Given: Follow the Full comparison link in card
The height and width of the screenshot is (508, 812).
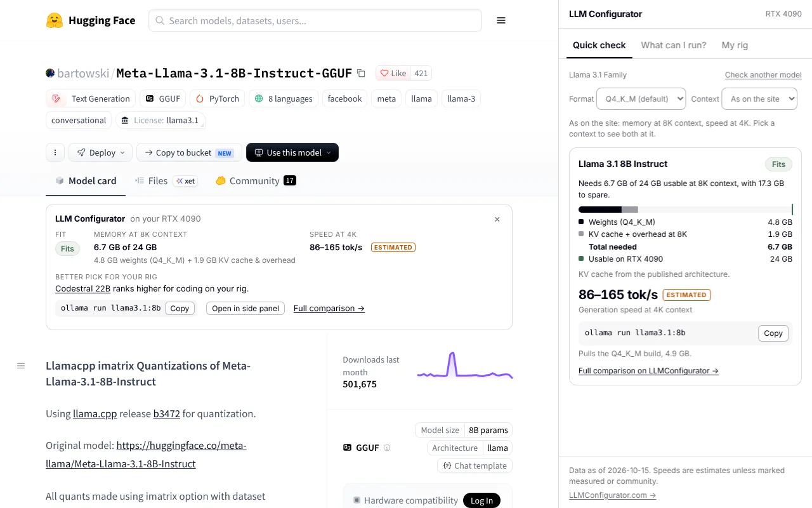Looking at the screenshot, I should pos(329,308).
